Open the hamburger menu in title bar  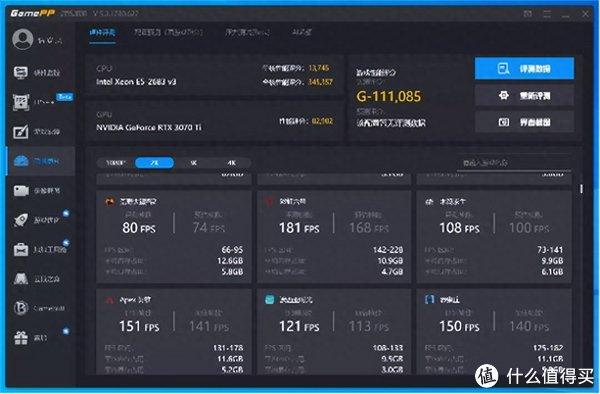click(547, 14)
